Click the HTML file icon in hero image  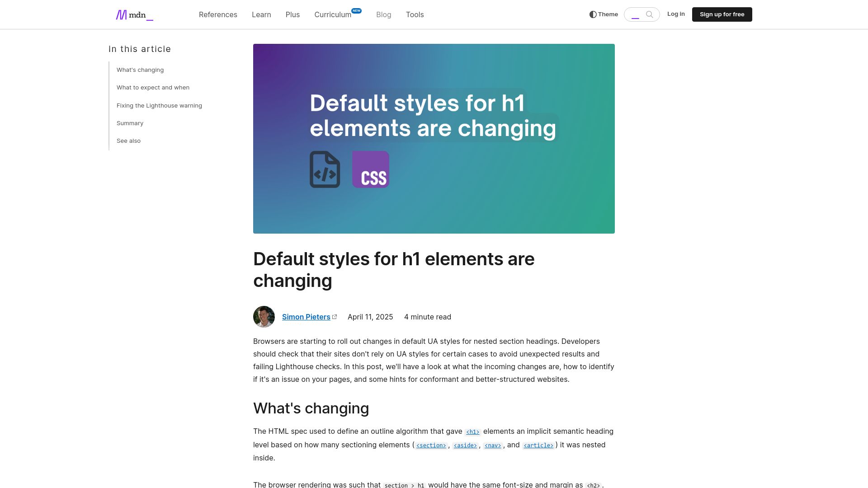coord(325,169)
